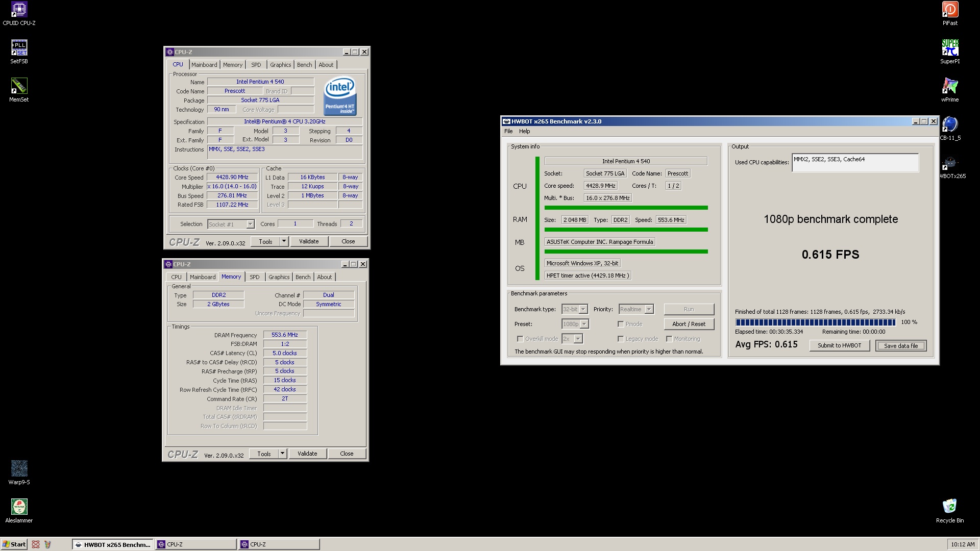
Task: Switch to Mainboard tab in top CPU-Z
Action: click(204, 65)
